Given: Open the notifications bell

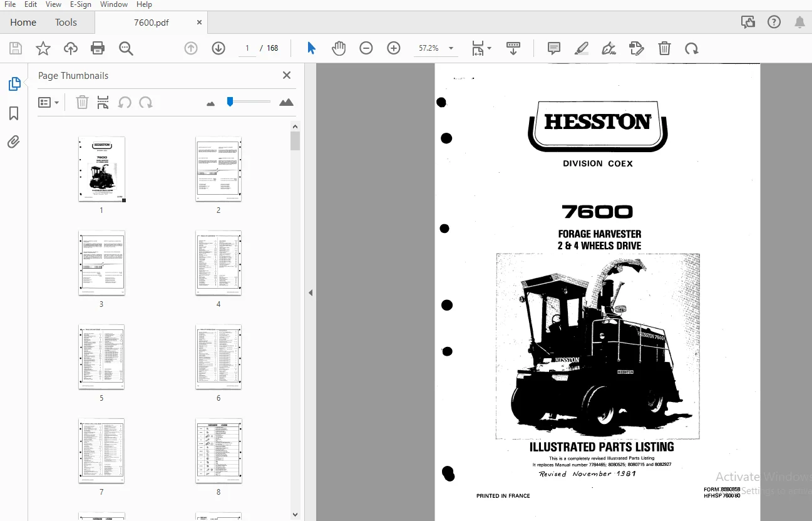Looking at the screenshot, I should pos(799,23).
